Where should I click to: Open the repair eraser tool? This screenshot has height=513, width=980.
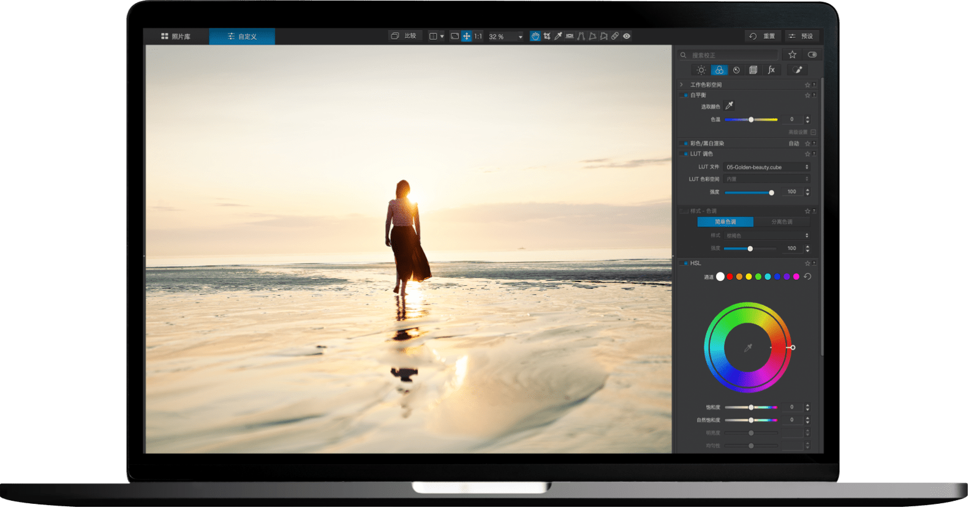pos(615,36)
